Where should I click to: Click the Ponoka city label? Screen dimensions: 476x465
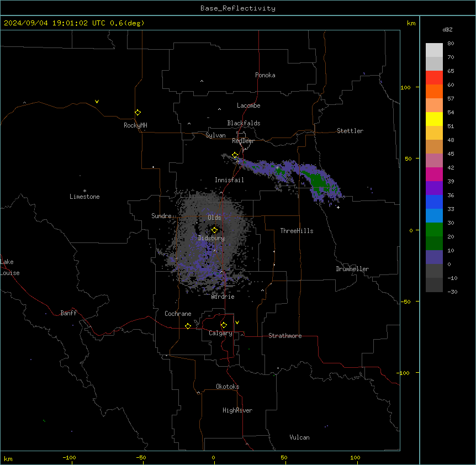(265, 75)
